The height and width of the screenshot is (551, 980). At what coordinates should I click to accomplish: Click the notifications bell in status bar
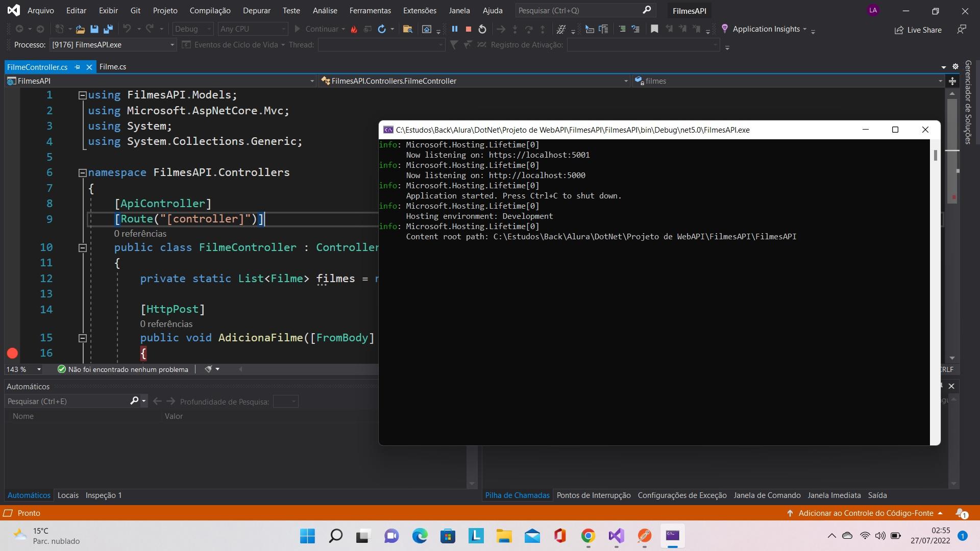(961, 513)
